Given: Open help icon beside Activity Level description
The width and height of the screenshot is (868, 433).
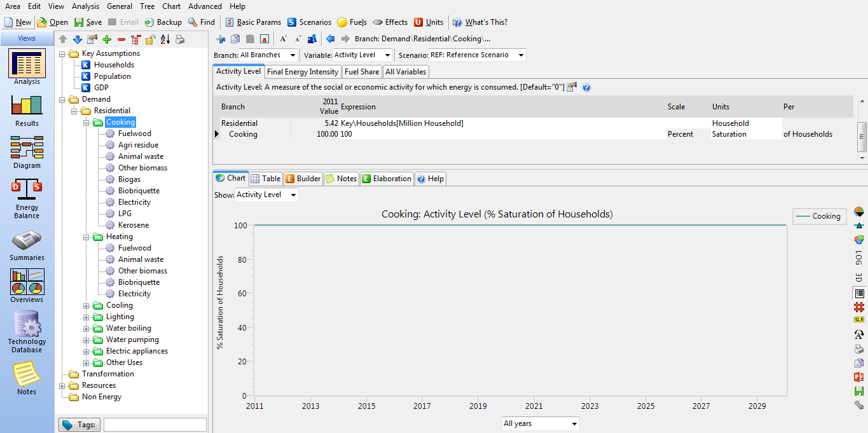Looking at the screenshot, I should point(586,87).
